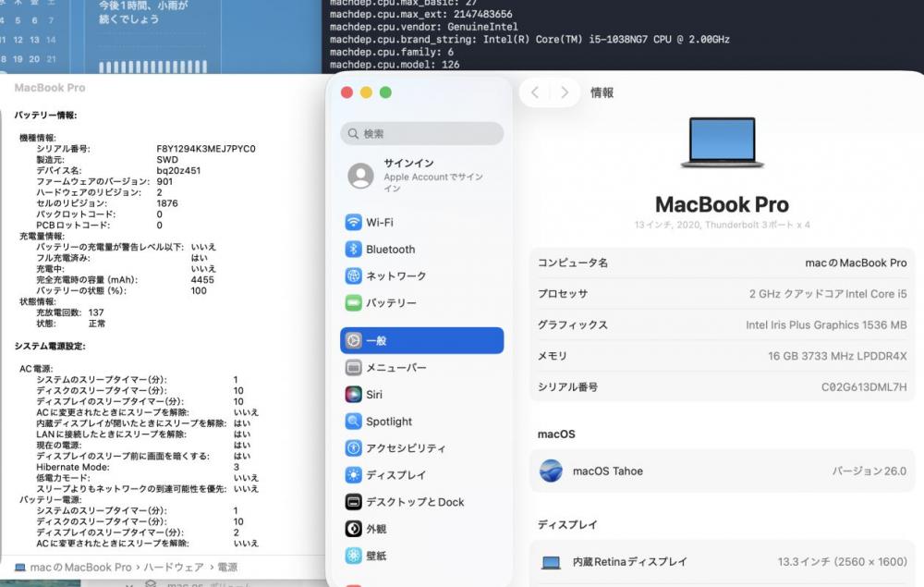924x587 pixels.
Task: Go forward with the right chevron button
Action: [565, 92]
